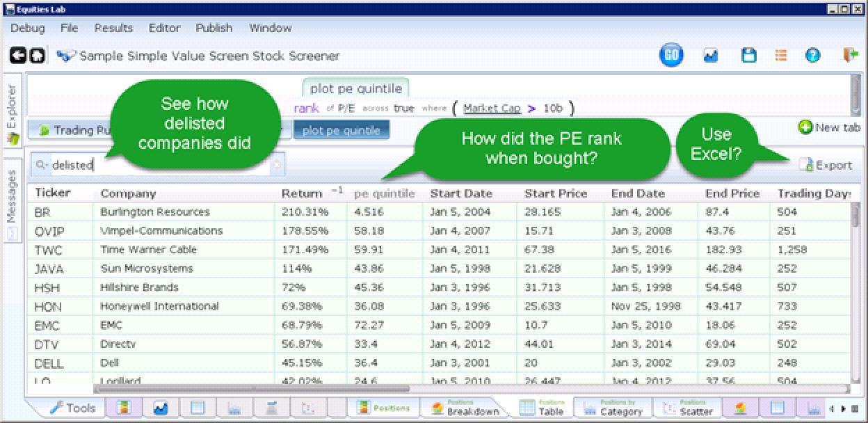This screenshot has width=868, height=423.
Task: Click the 10b value in the formula
Action: click(552, 109)
